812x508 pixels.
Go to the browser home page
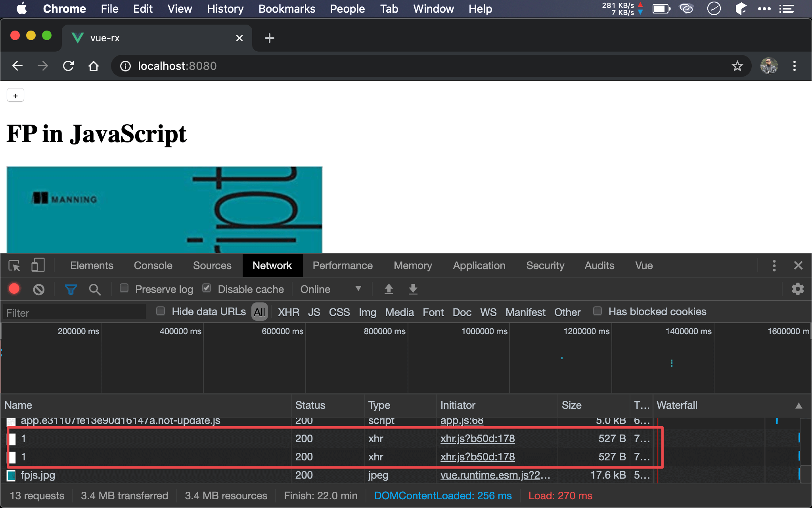pyautogui.click(x=94, y=66)
